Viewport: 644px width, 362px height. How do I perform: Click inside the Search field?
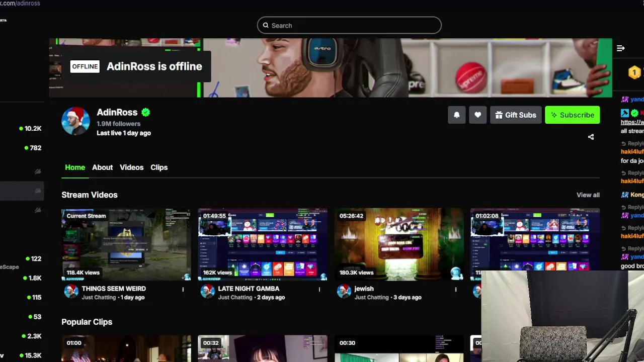click(x=349, y=25)
